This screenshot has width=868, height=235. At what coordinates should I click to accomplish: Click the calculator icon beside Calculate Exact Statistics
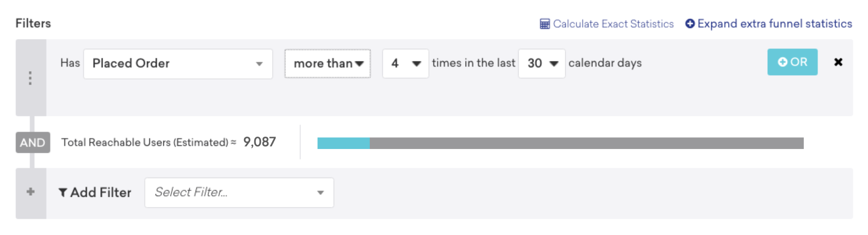[x=545, y=24]
